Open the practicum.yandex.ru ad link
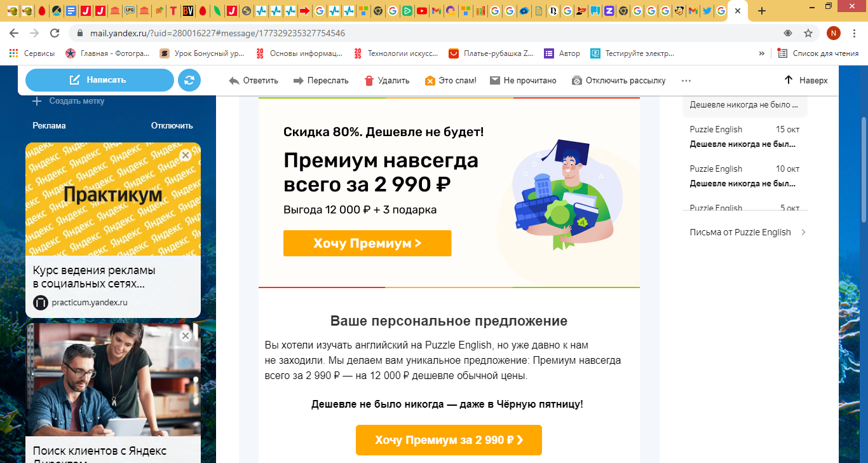The height and width of the screenshot is (463, 868). coord(90,303)
